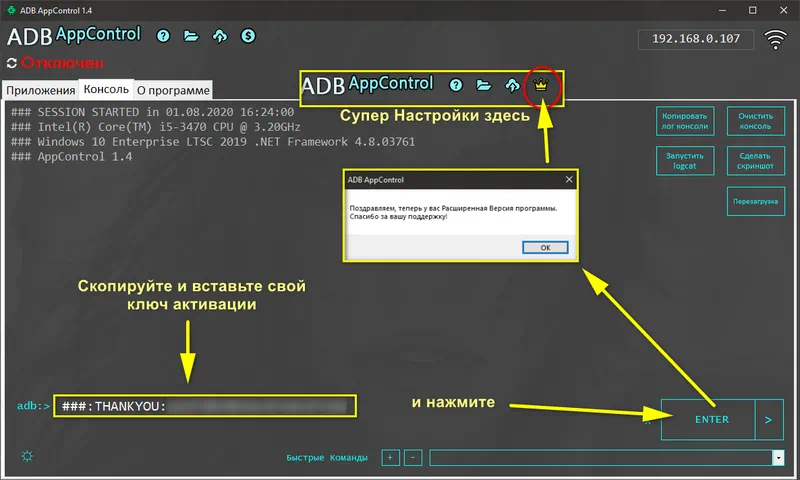Click the cloud upload icon in main header
Screen dimensions: 800x480
point(220,36)
